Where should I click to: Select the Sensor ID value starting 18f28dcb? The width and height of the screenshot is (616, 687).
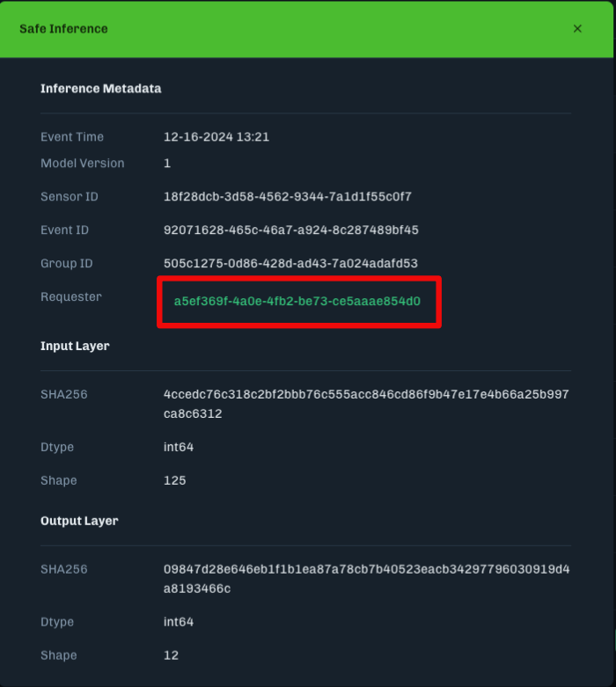pyautogui.click(x=287, y=197)
